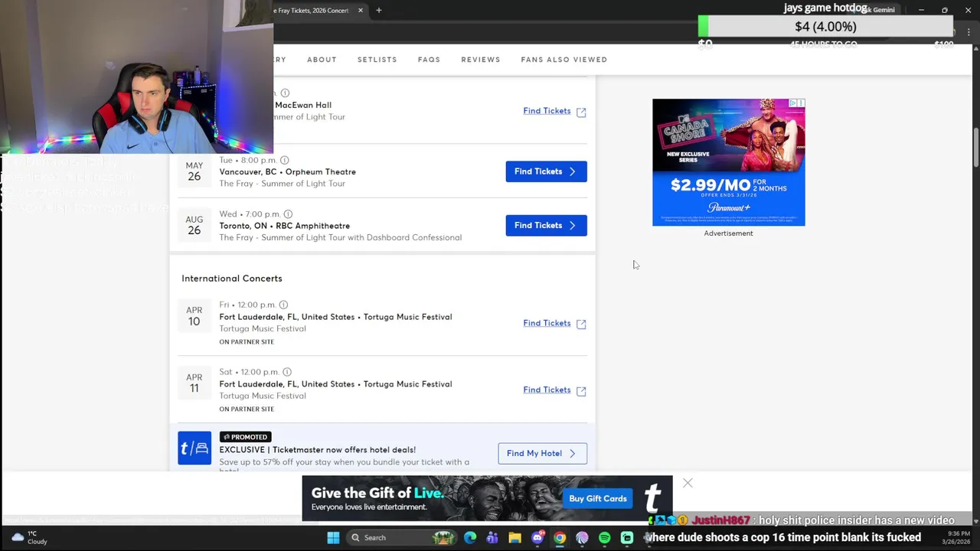Open Discord from the taskbar
Image resolution: width=980 pixels, height=551 pixels.
point(537,537)
